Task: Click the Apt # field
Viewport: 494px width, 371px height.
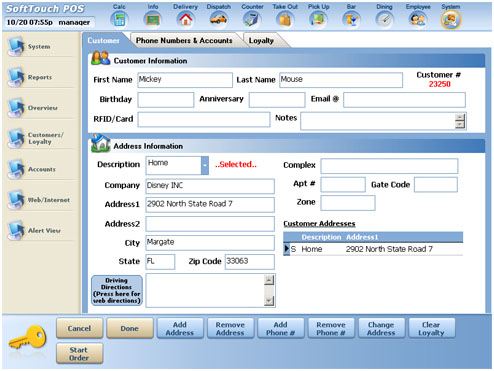Action: [343, 184]
